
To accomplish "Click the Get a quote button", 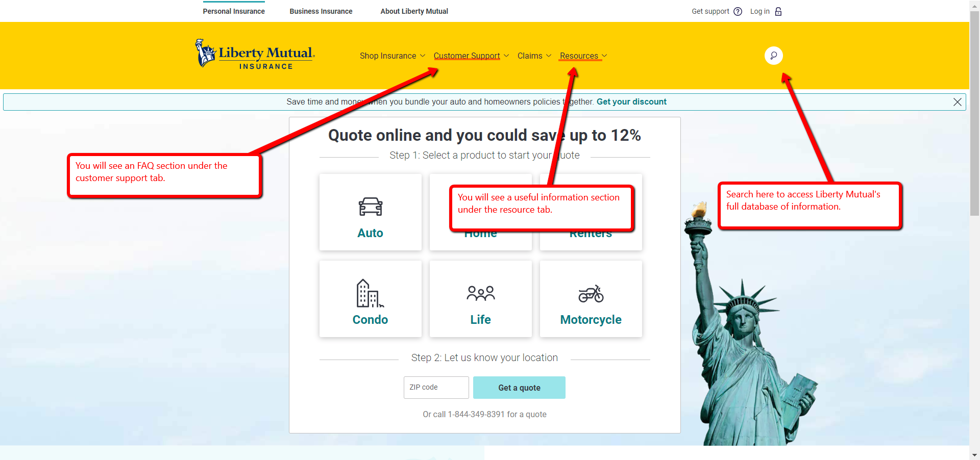I will click(x=519, y=388).
